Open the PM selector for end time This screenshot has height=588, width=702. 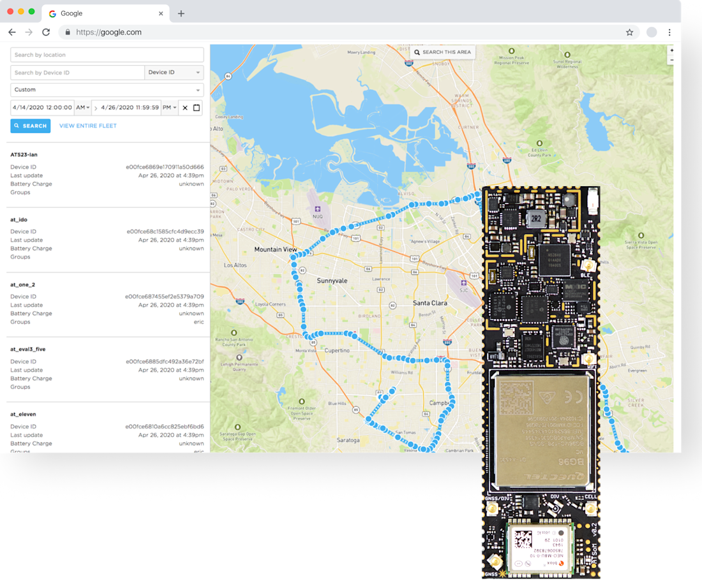(169, 107)
